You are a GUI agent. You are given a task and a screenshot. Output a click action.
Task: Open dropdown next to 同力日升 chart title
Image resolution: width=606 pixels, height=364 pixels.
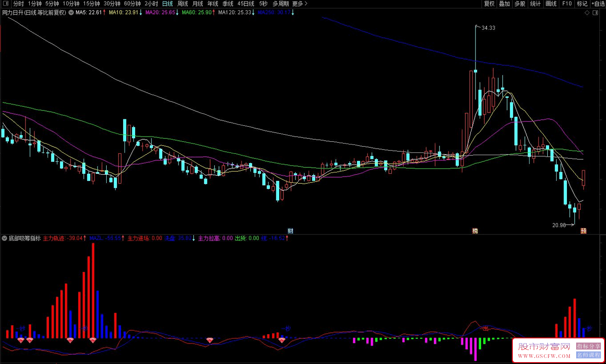click(70, 13)
